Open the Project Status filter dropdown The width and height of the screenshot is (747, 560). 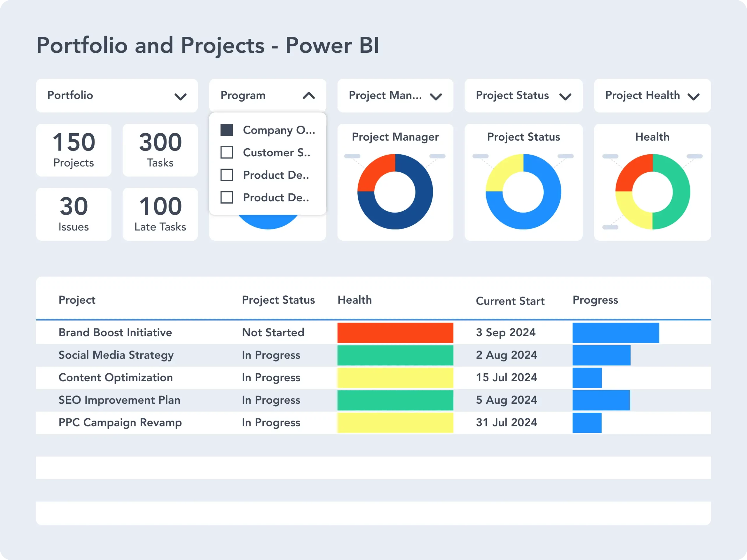click(x=565, y=97)
